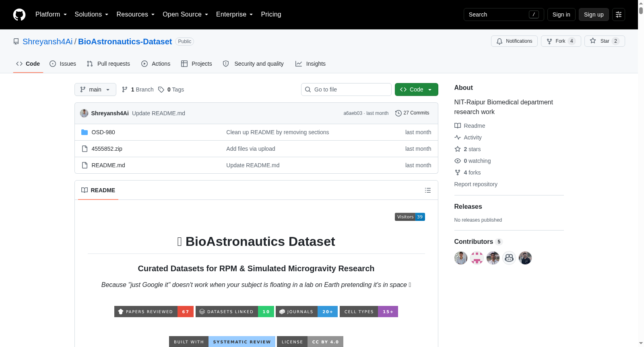The height and width of the screenshot is (347, 644).
Task: Expand the Platform menu
Action: (x=51, y=15)
